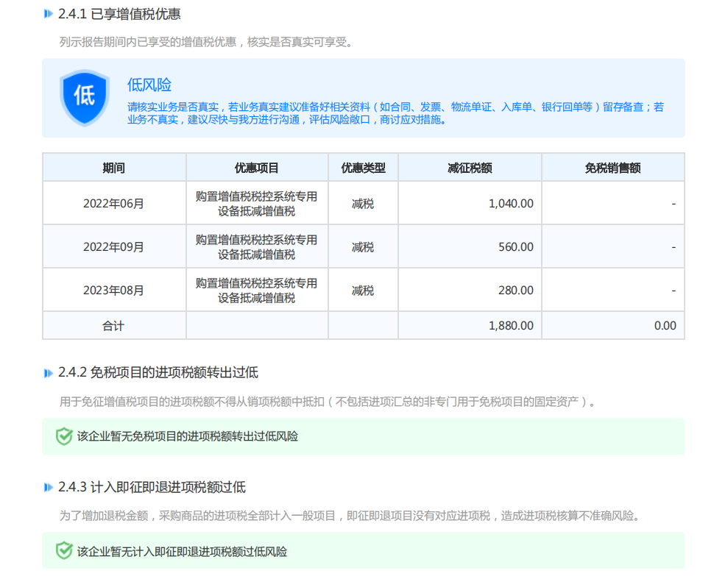Click the 免税销售额 column header
This screenshot has height=576, width=728.
click(x=612, y=168)
